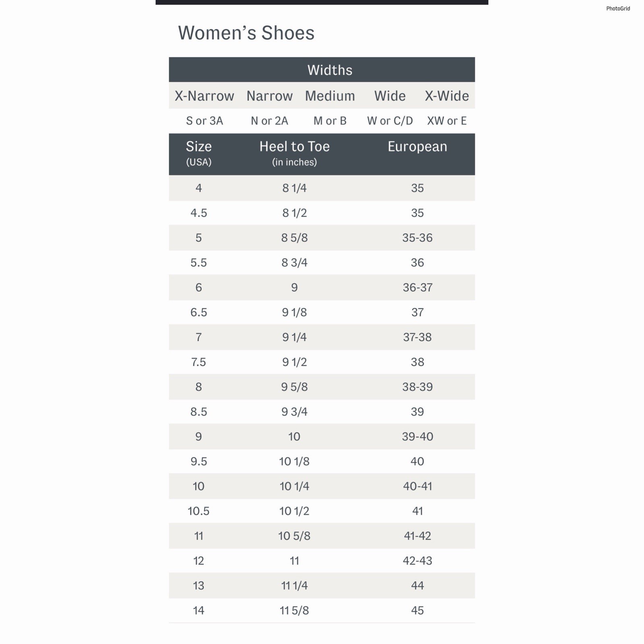
Task: Click the X-Narrow width label
Action: click(204, 96)
